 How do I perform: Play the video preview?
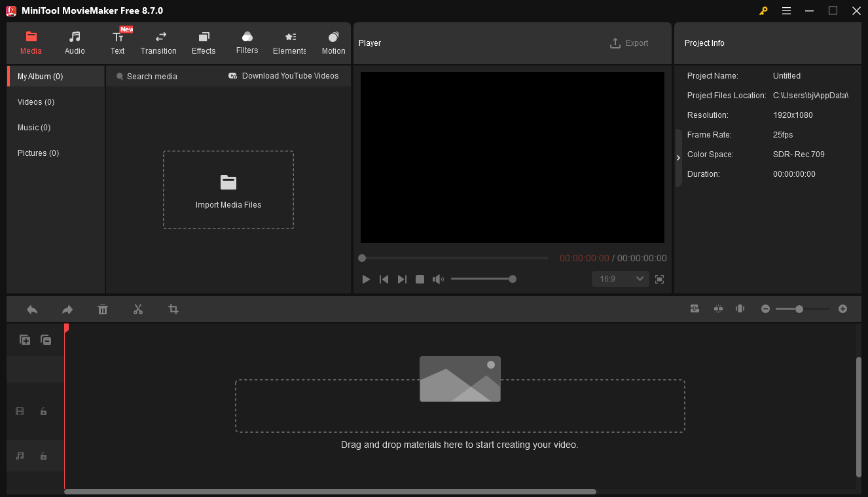[366, 279]
